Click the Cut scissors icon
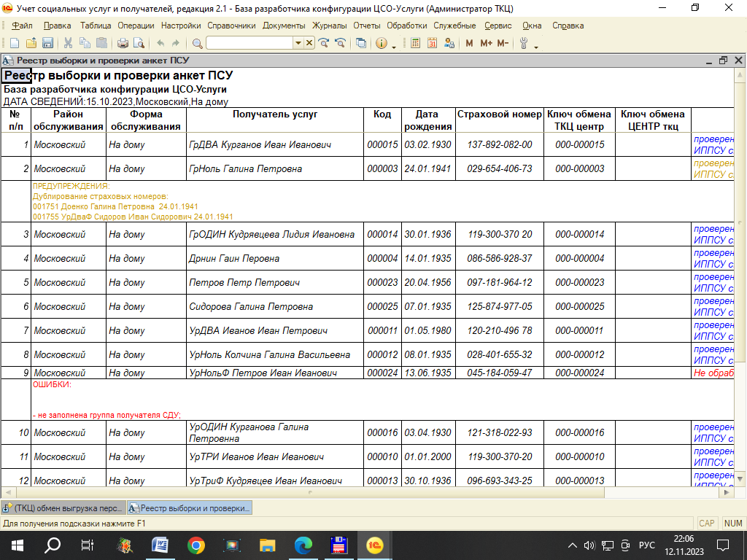747x560 pixels. point(68,43)
